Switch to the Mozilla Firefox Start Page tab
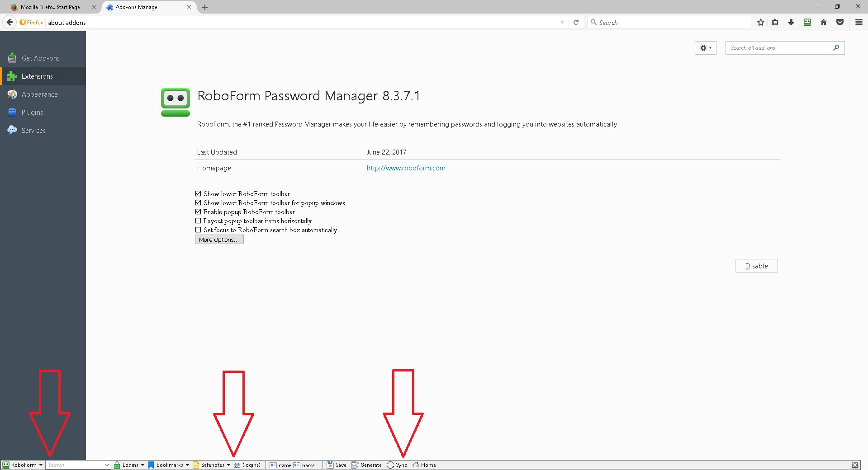The width and height of the screenshot is (868, 470). [50, 7]
